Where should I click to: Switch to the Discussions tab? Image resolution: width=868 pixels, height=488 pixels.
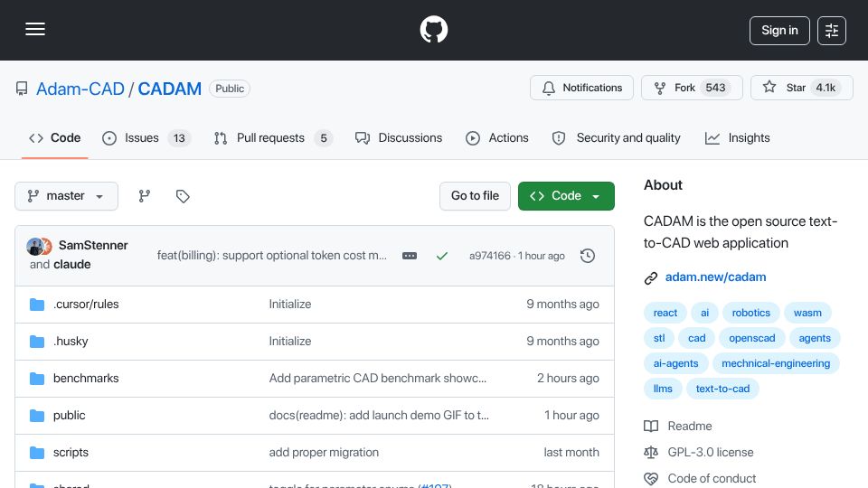pos(399,137)
